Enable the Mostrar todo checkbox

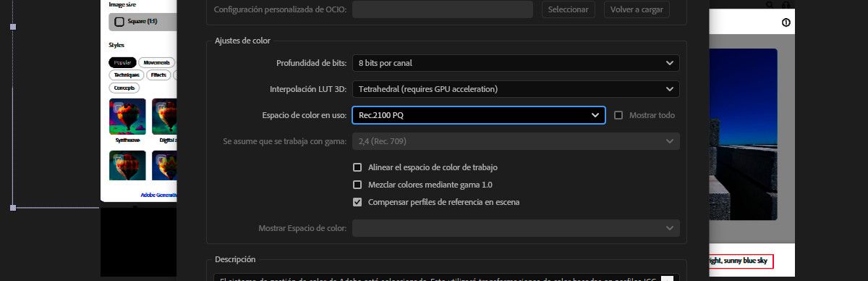pos(618,115)
